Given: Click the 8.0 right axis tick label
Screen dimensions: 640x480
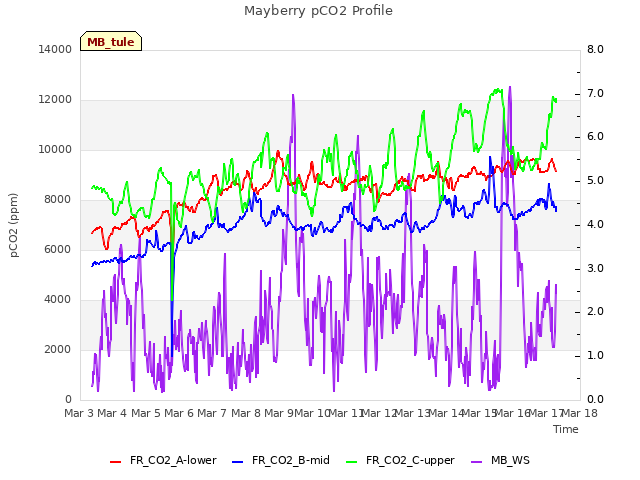Looking at the screenshot, I should (595, 49).
